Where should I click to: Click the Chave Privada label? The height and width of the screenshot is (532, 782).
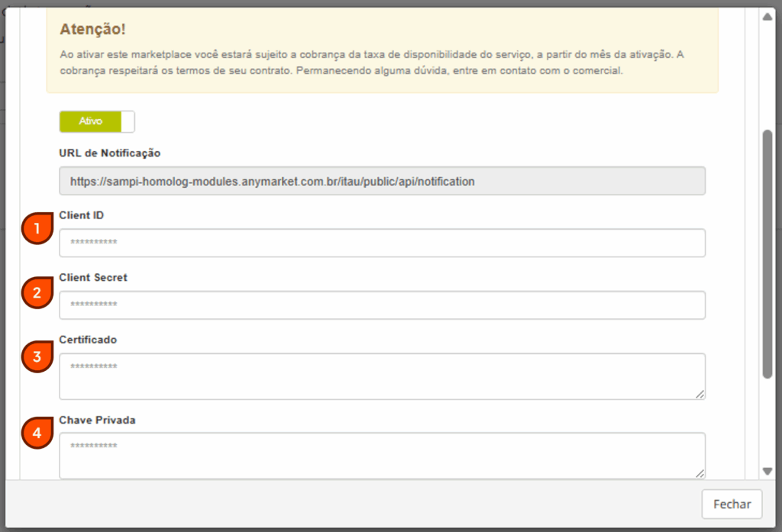[97, 420]
